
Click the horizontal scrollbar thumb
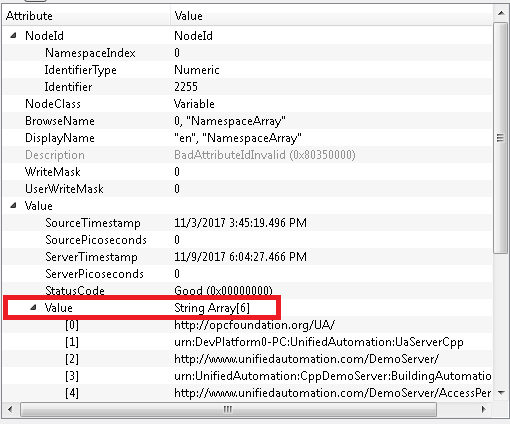(228, 409)
